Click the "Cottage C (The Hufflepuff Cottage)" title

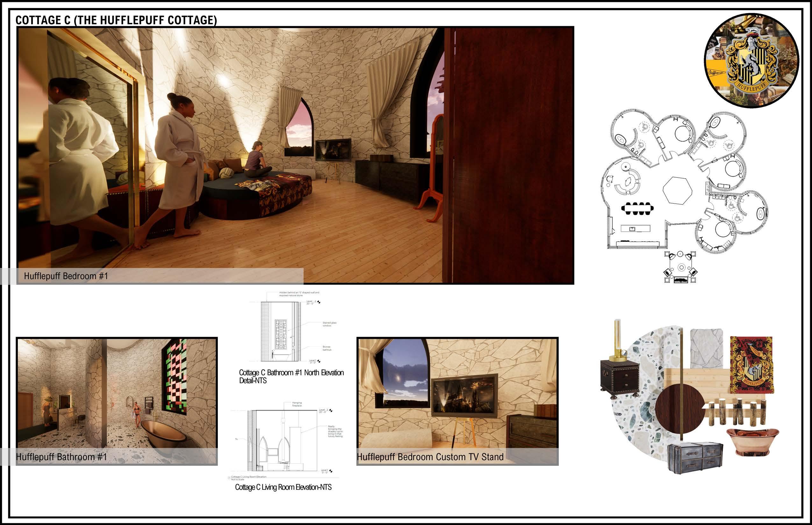[x=116, y=20]
